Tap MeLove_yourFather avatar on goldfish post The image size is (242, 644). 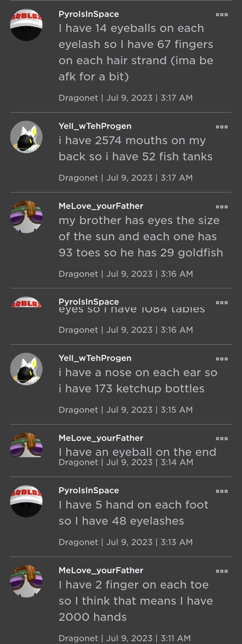click(26, 217)
